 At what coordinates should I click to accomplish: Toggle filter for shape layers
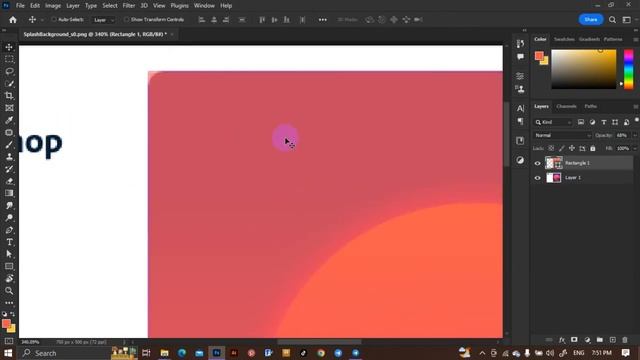[615, 122]
